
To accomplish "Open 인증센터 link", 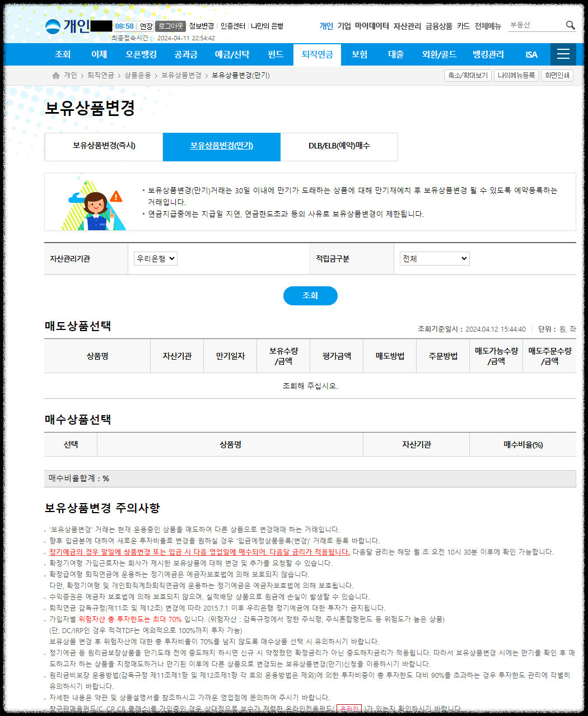I will point(233,26).
